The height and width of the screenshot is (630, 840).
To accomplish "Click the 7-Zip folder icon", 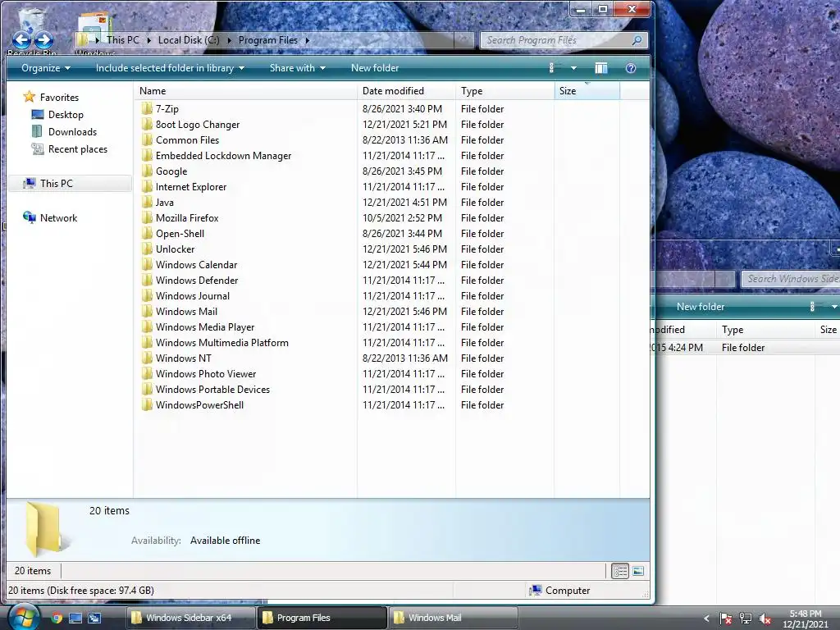I will [x=147, y=109].
